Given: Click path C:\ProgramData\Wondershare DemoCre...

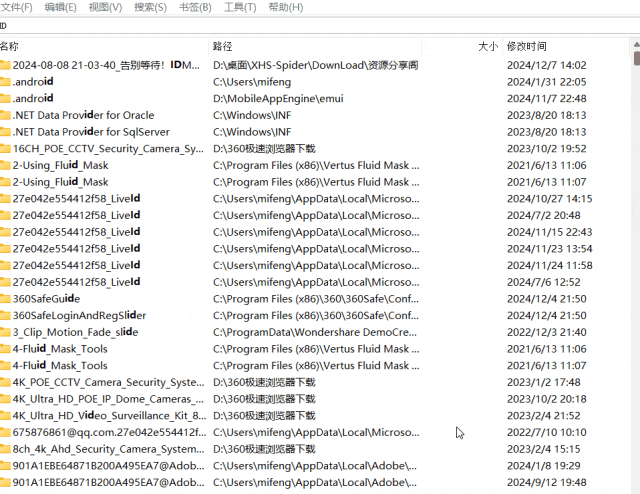Looking at the screenshot, I should click(315, 332).
